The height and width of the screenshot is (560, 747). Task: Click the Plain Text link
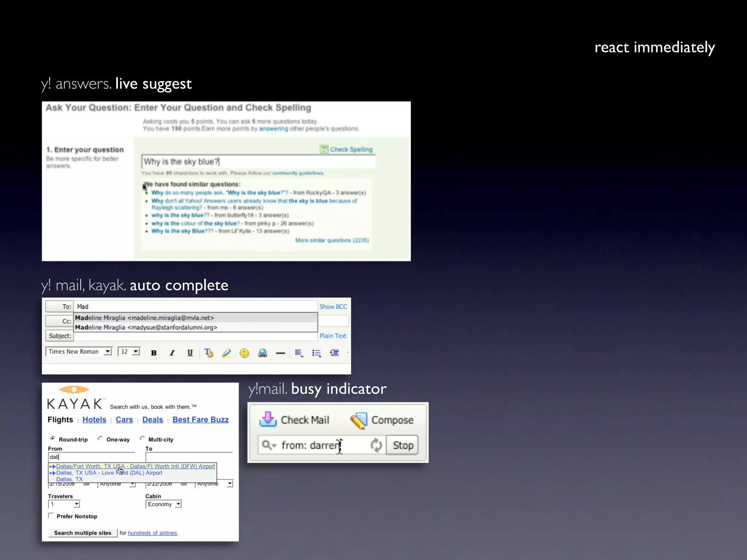click(333, 336)
